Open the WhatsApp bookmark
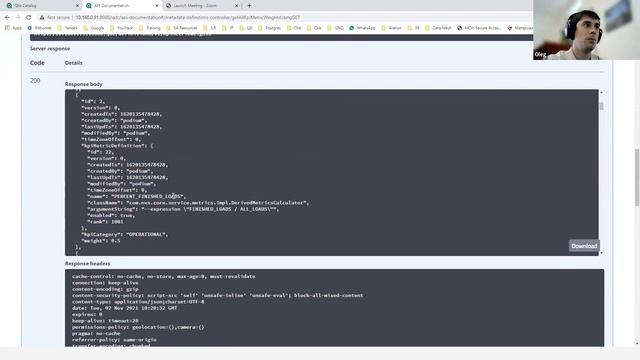Viewport: 640px width, 360px height. click(362, 28)
